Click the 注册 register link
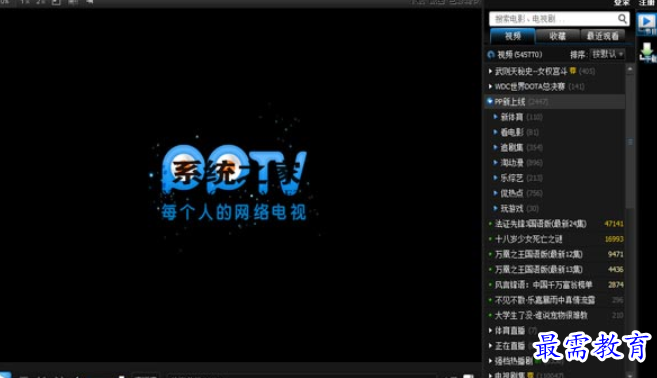This screenshot has width=657, height=378. [x=647, y=3]
